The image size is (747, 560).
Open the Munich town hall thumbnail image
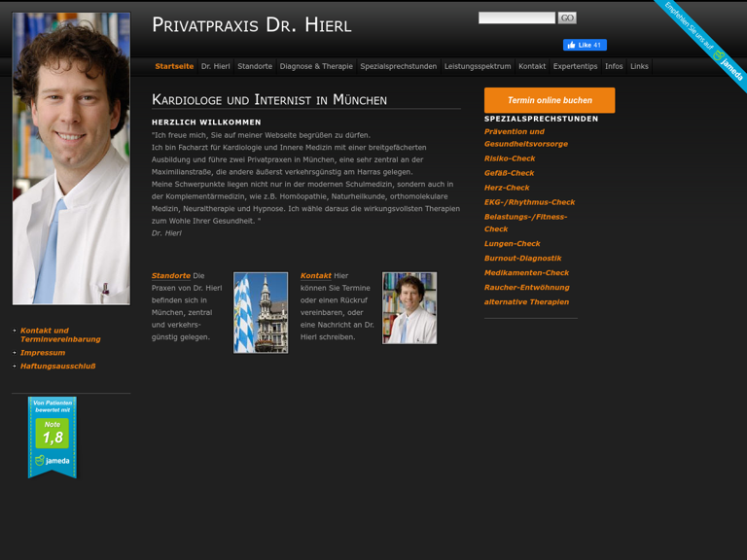261,312
